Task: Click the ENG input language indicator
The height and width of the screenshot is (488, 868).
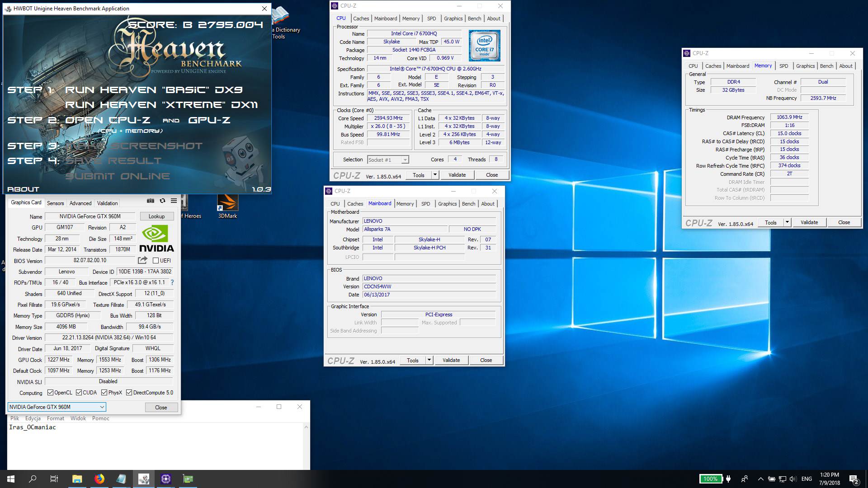Action: point(807,479)
